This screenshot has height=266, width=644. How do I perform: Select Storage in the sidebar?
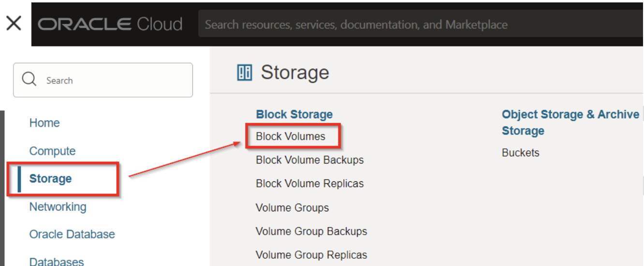[50, 178]
